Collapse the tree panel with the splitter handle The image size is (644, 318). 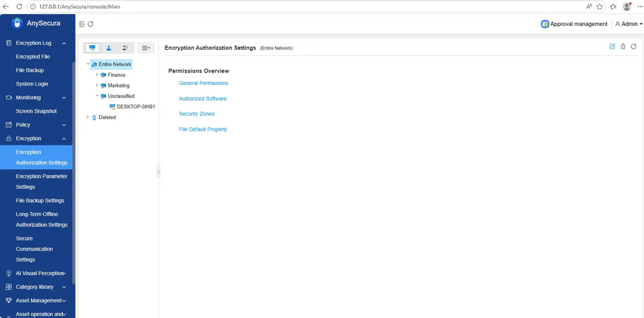(158, 171)
